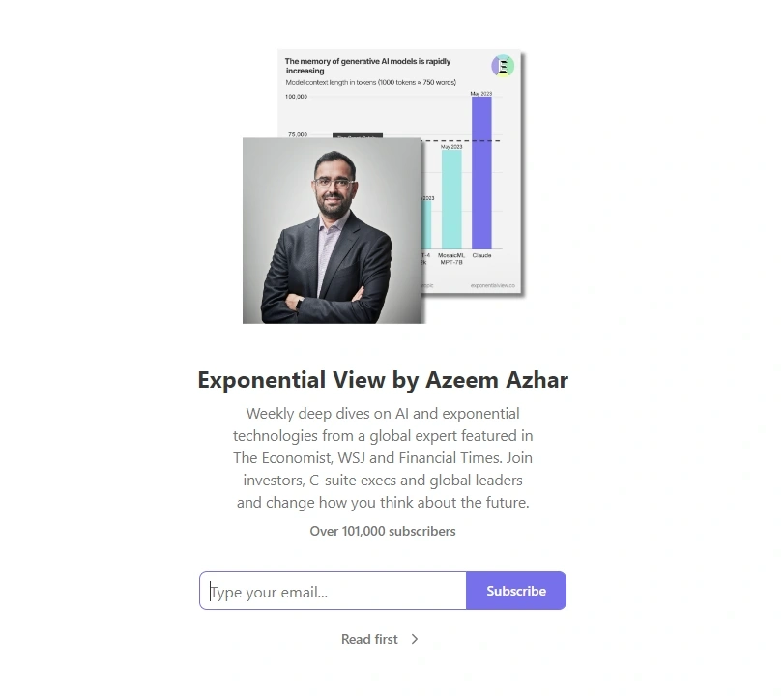
Task: Click the "Claude" label beneath the purple bar
Action: [x=481, y=256]
